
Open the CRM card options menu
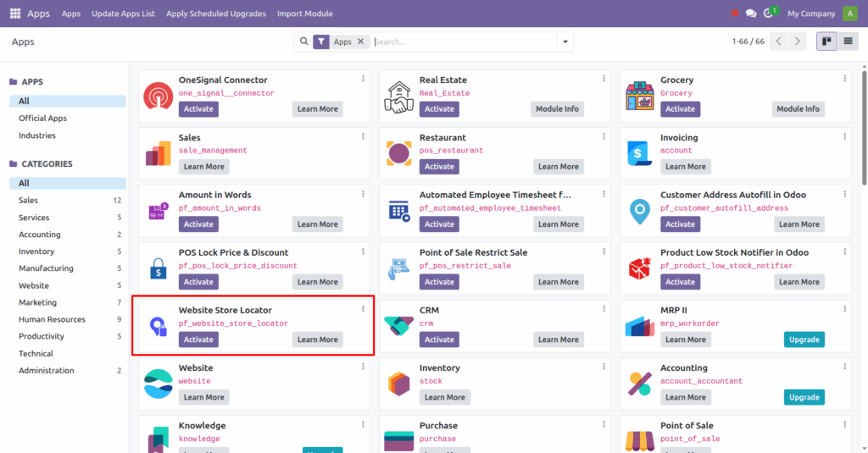[604, 309]
